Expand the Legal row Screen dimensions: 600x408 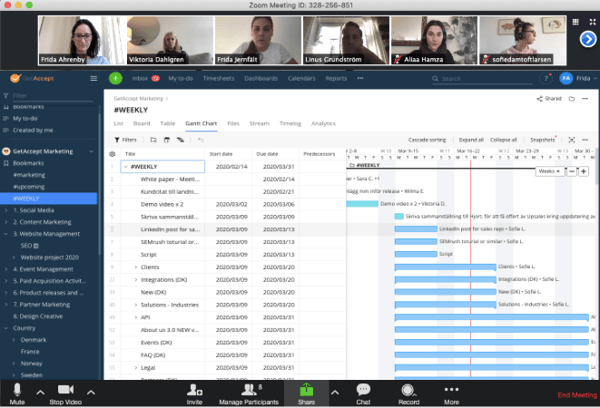pyautogui.click(x=135, y=368)
